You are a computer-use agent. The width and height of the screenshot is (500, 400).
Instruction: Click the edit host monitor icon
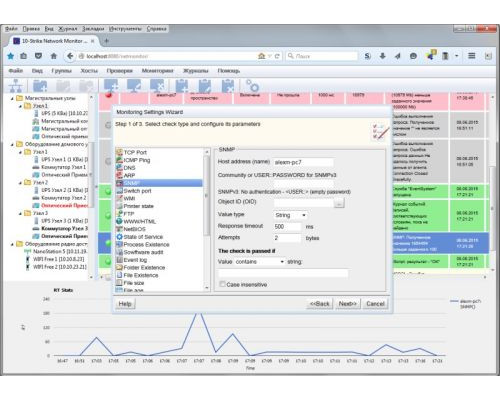(x=134, y=86)
